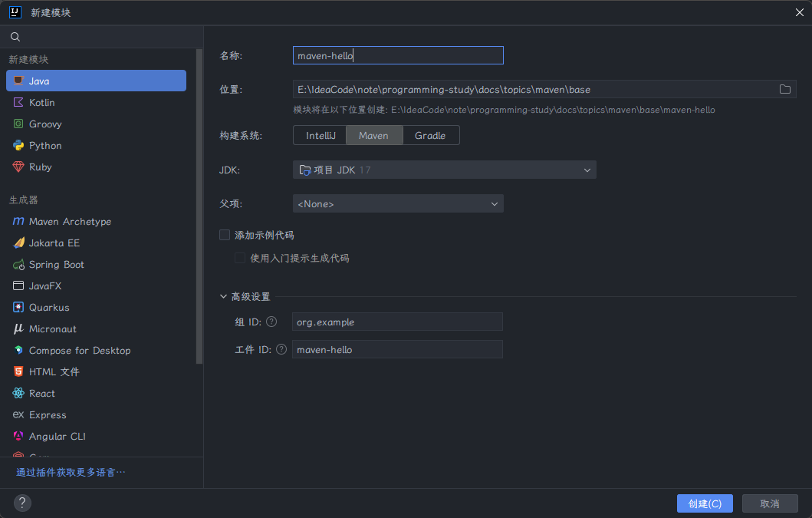Viewport: 812px width, 518px height.
Task: Open the 项目 JDK dropdown
Action: click(x=444, y=170)
